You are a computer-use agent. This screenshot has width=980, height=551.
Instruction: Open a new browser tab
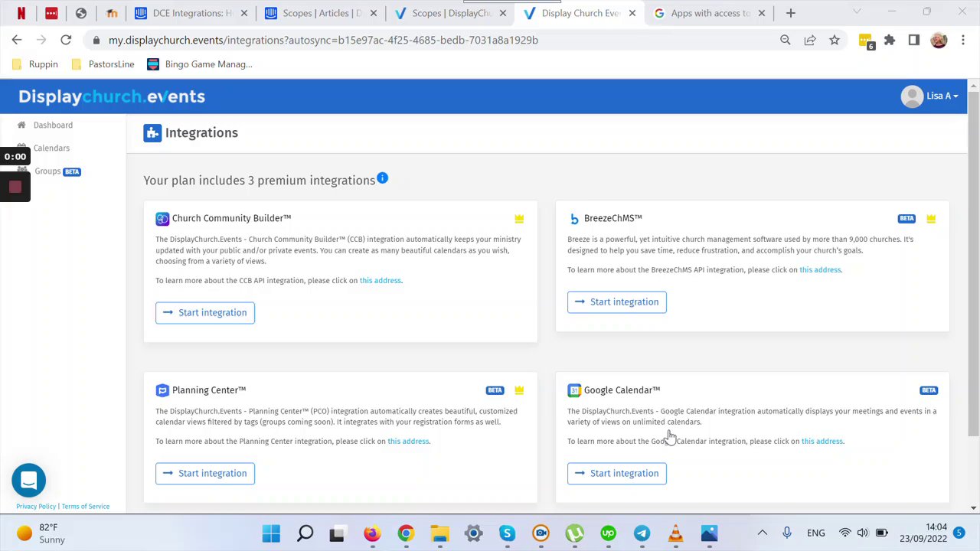click(791, 13)
